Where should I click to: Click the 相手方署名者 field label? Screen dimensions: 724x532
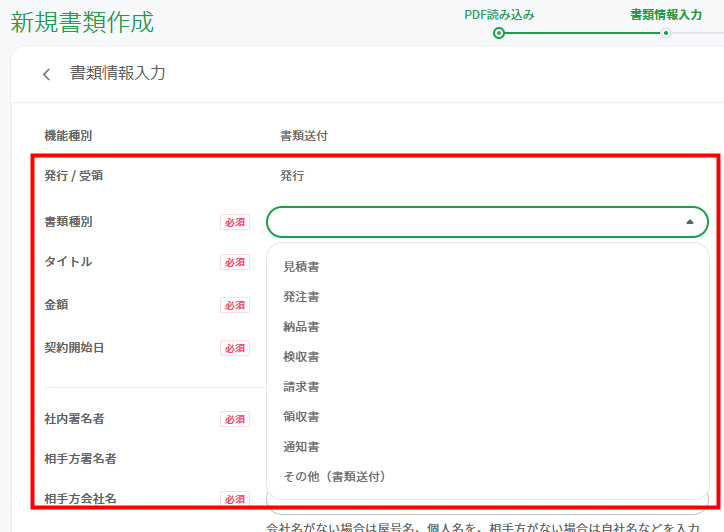tap(80, 459)
